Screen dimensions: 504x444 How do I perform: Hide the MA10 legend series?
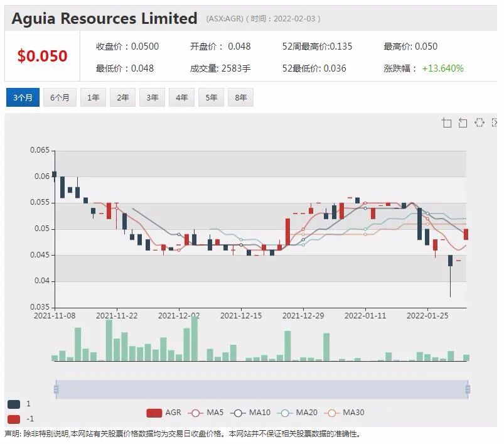(250, 413)
